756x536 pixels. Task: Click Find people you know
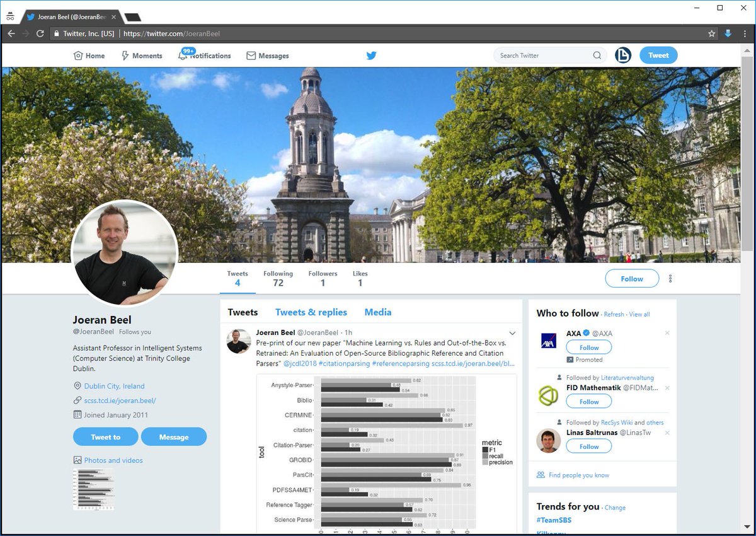click(579, 475)
